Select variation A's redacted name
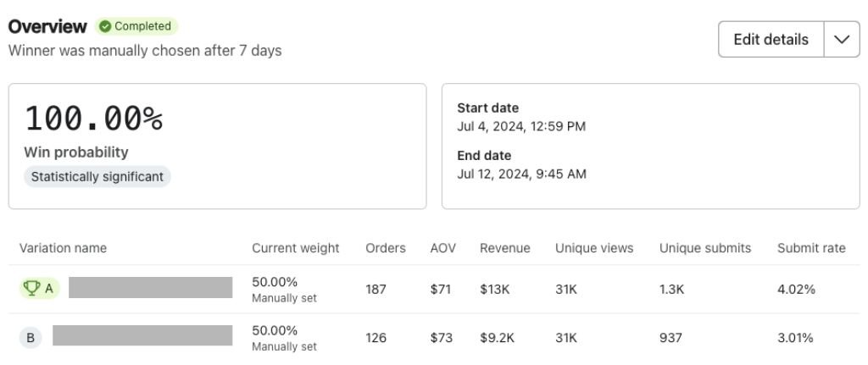The width and height of the screenshot is (868, 365). 150,288
